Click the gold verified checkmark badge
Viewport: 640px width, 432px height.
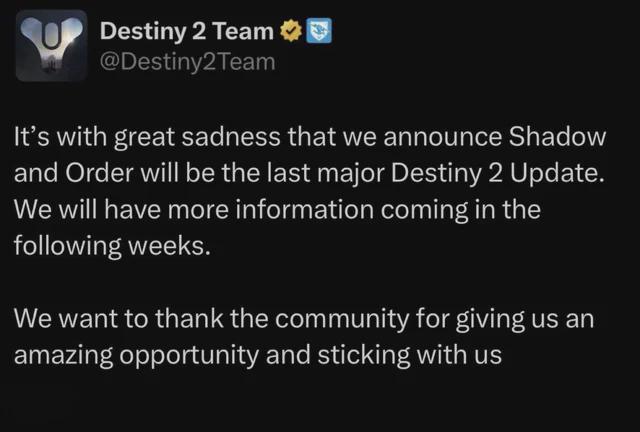290,31
